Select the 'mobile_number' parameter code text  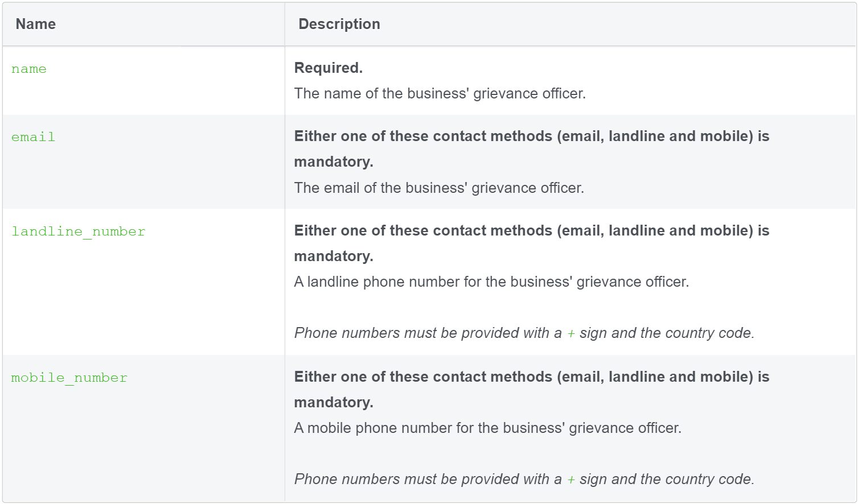click(x=69, y=378)
